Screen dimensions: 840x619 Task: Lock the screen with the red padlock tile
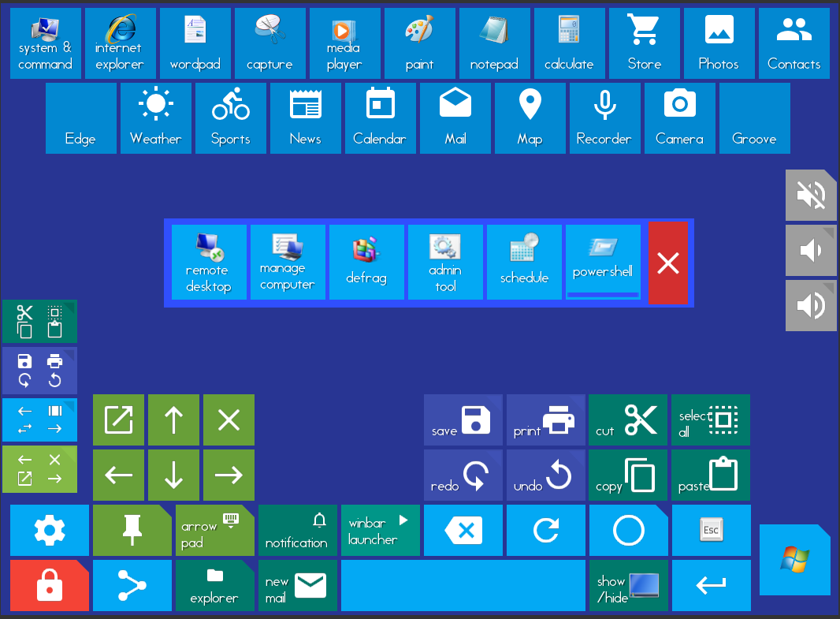click(x=50, y=585)
